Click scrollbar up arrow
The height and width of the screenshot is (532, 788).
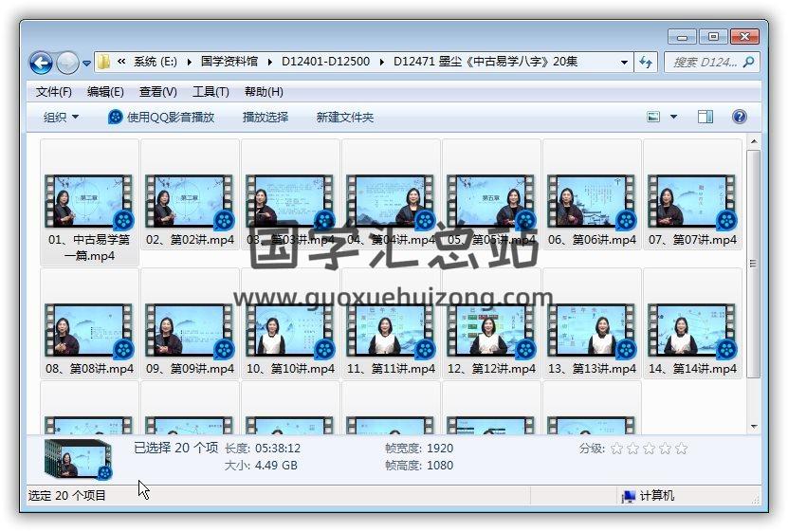coord(753,142)
